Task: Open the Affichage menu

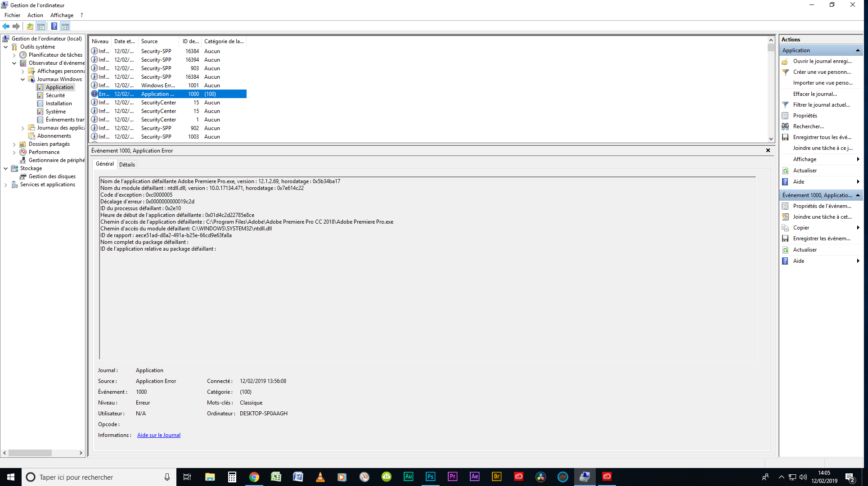Action: pos(62,15)
